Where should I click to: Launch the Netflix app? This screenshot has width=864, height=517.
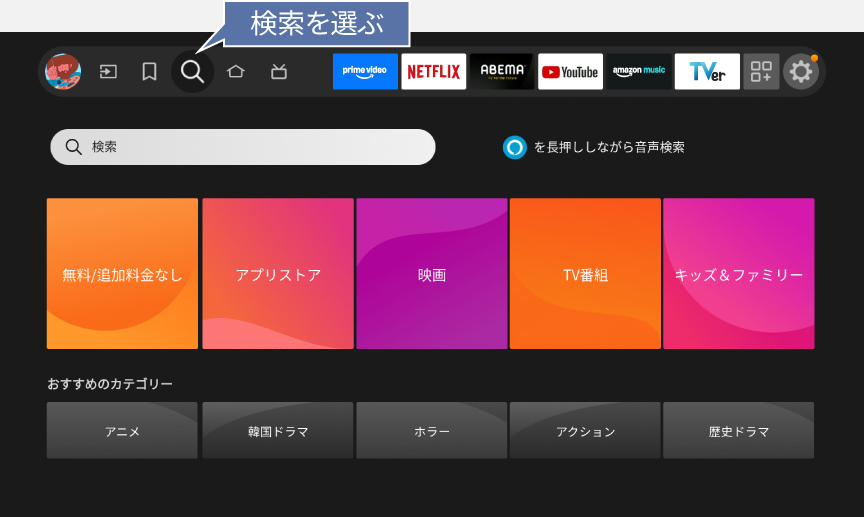(433, 72)
